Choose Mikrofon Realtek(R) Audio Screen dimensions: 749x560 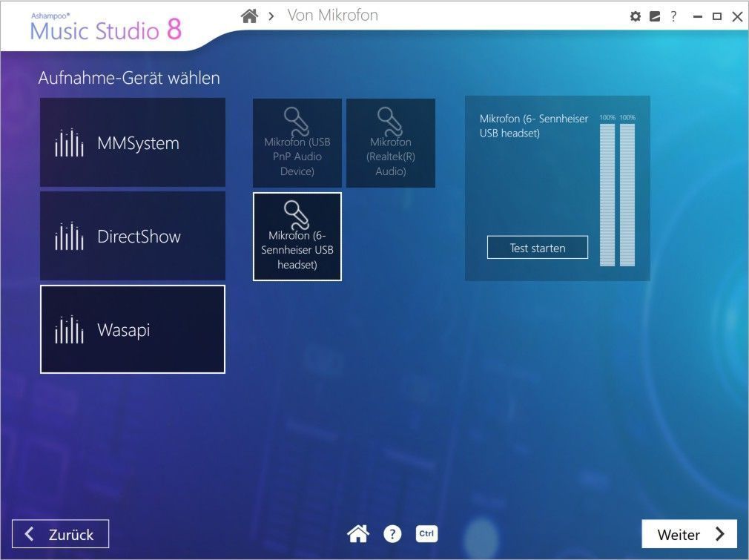(x=391, y=143)
